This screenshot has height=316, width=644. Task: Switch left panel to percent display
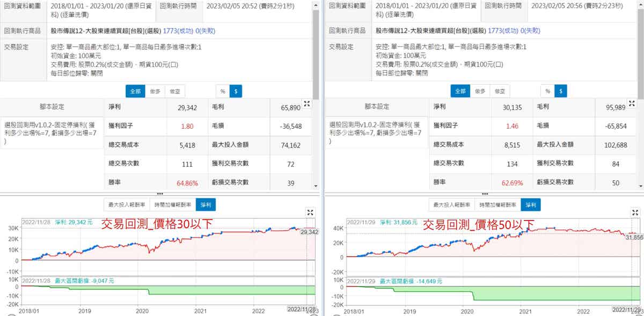tap(223, 91)
